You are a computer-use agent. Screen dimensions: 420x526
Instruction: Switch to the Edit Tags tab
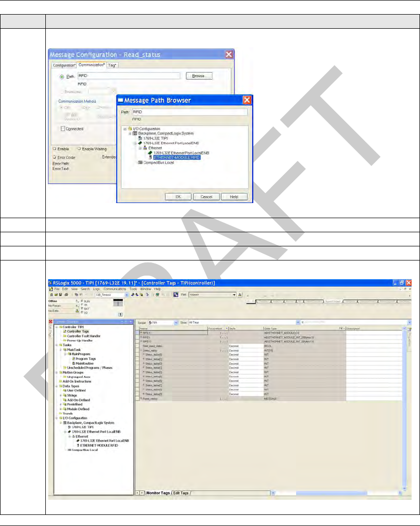181,493
